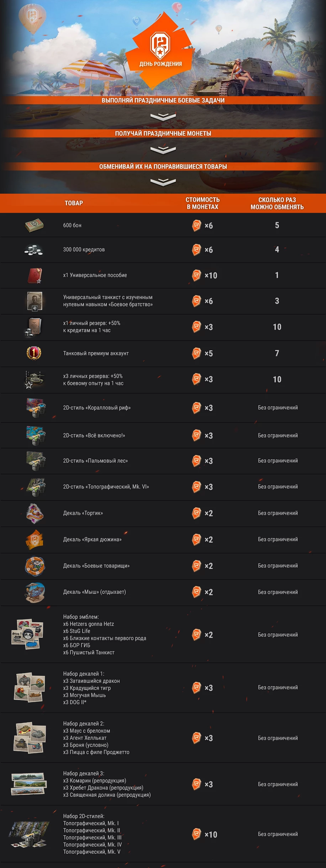
Task: Click the Декаль «Боевые товарищи» icon
Action: click(x=35, y=566)
